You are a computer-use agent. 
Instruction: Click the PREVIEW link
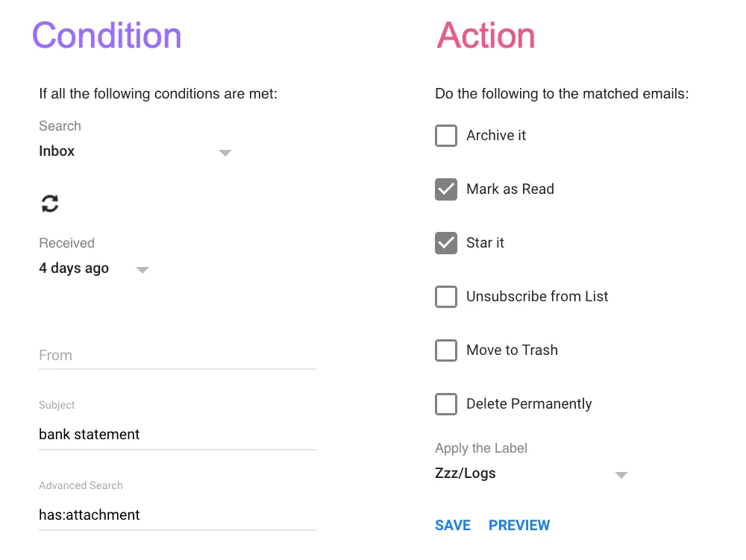519,525
